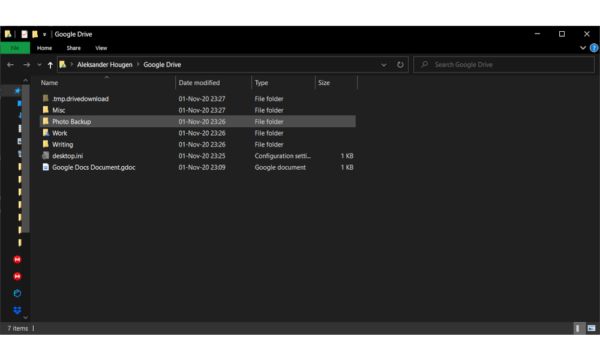Click the desktop.ini gear file icon
This screenshot has width=600, height=360.
[46, 156]
